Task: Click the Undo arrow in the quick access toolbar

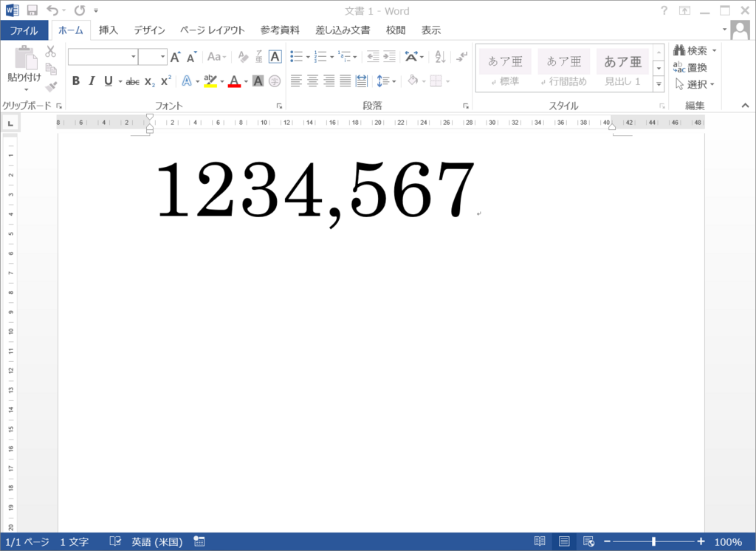Action: [52, 10]
